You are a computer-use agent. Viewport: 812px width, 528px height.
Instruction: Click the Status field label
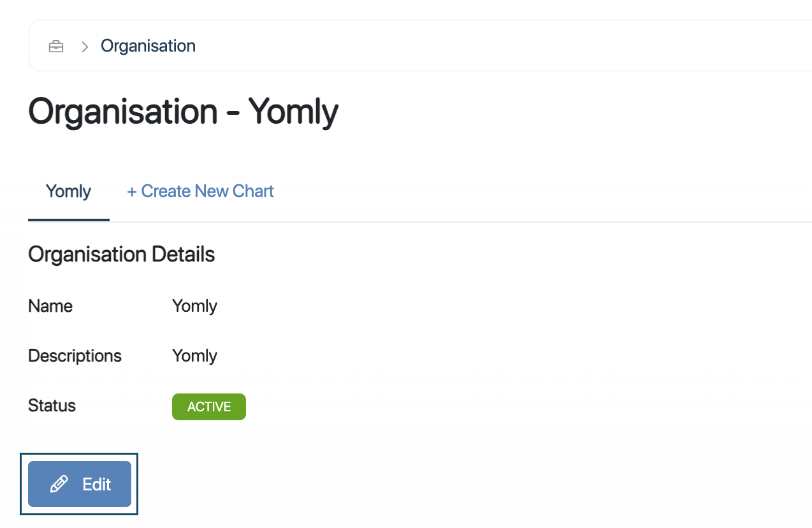click(52, 406)
